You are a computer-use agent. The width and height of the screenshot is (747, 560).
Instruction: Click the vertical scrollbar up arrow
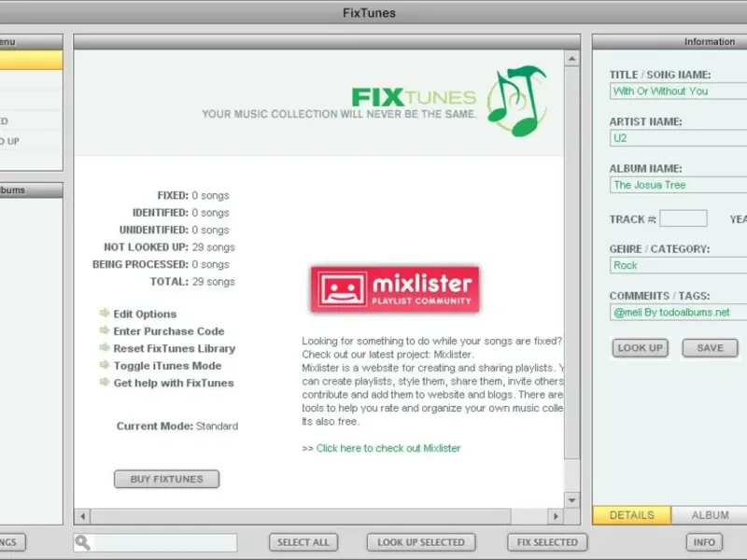(571, 59)
